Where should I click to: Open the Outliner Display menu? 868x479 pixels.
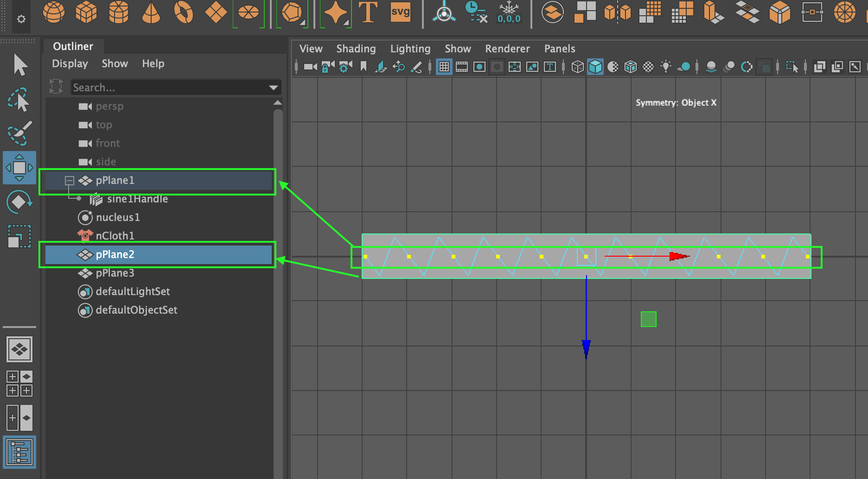coord(70,63)
